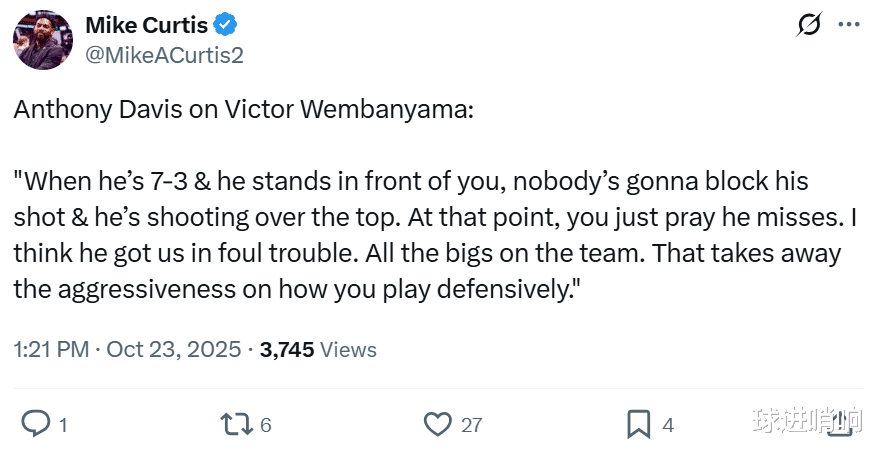Viewport: 878px width, 453px height.
Task: Click the like count of 27
Action: [471, 425]
